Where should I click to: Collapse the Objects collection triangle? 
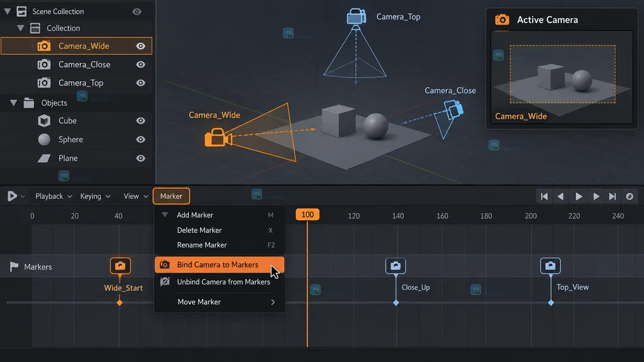click(14, 102)
